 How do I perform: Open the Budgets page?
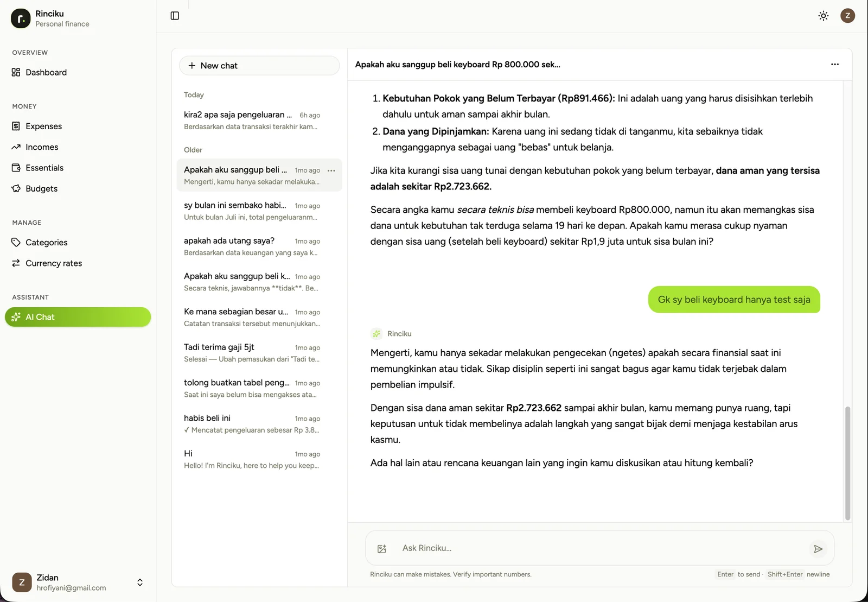coord(78,188)
